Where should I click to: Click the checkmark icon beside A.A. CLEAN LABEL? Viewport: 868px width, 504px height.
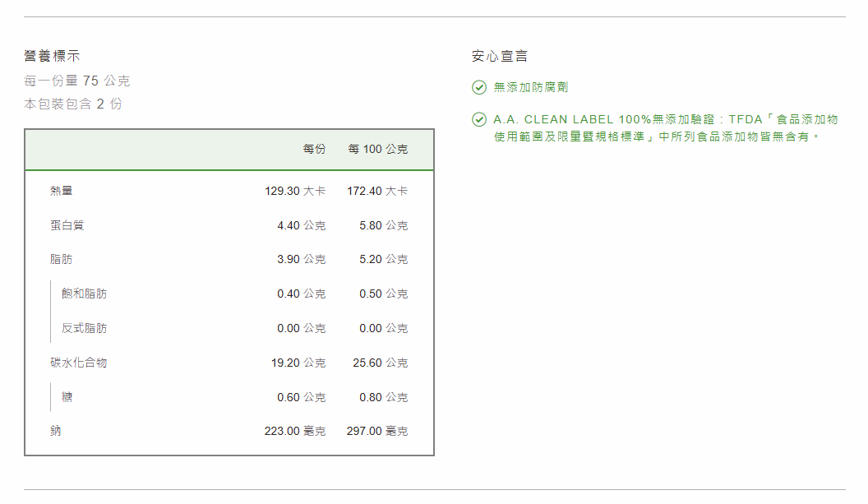[479, 120]
